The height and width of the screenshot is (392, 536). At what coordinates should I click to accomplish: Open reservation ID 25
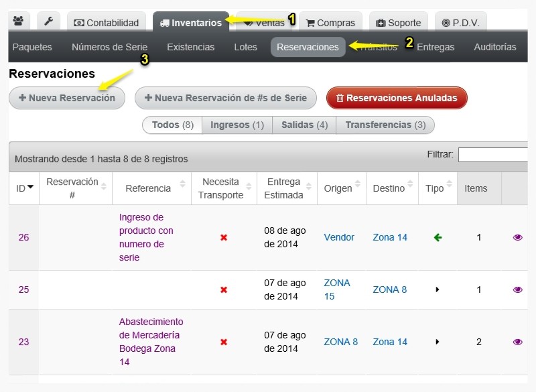(23, 289)
